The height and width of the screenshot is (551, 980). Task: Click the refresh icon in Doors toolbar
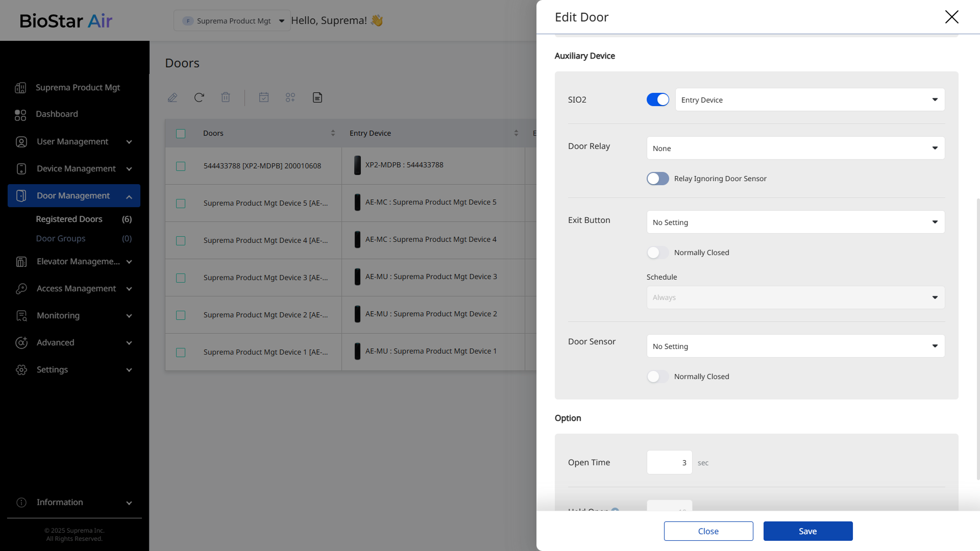pyautogui.click(x=199, y=97)
